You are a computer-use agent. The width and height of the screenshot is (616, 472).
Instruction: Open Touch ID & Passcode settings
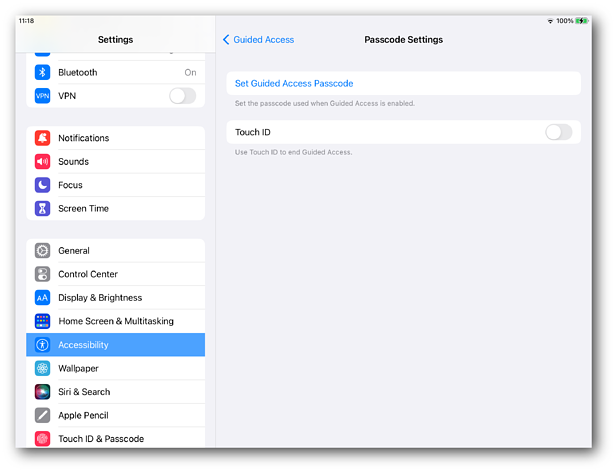point(100,439)
